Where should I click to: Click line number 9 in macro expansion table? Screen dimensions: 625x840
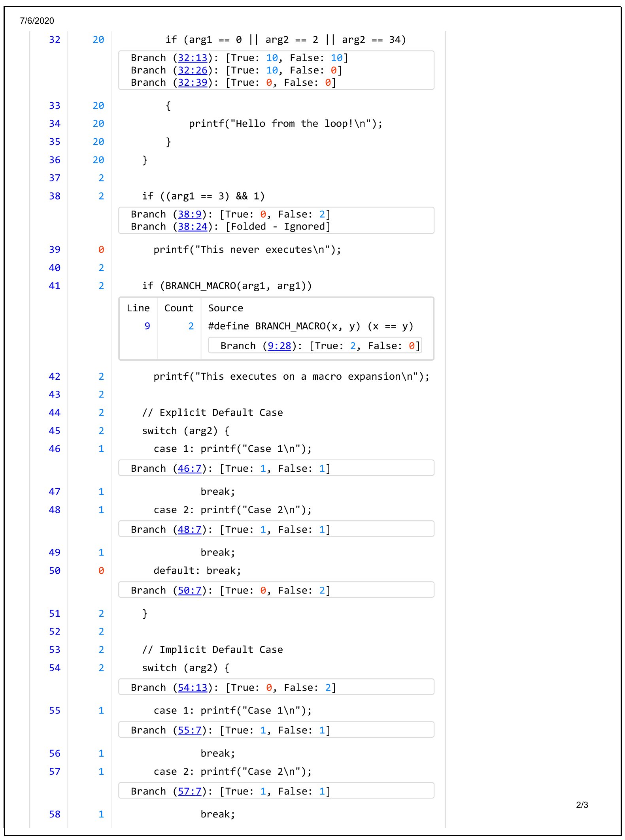tap(147, 326)
